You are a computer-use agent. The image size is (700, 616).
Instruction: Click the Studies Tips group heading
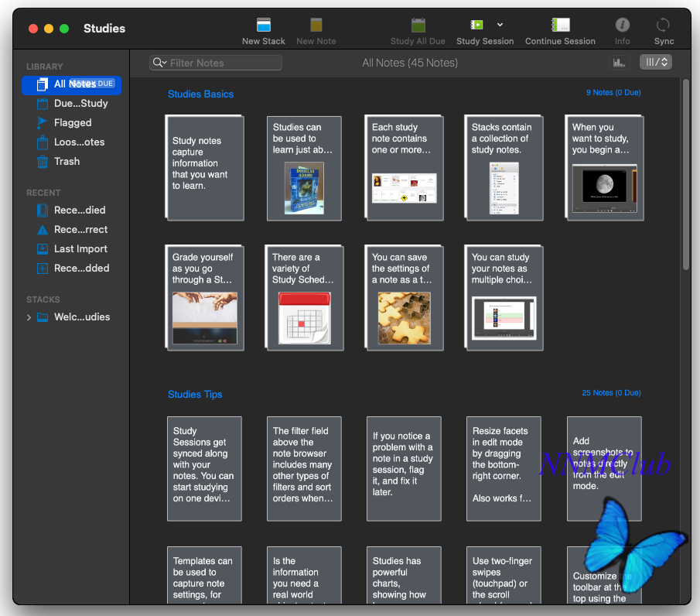pos(195,394)
